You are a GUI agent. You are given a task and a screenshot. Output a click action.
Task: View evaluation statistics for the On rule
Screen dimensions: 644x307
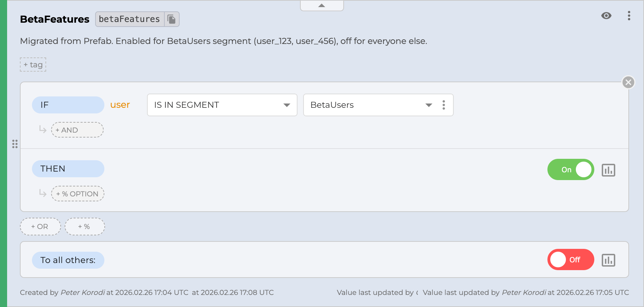click(609, 170)
